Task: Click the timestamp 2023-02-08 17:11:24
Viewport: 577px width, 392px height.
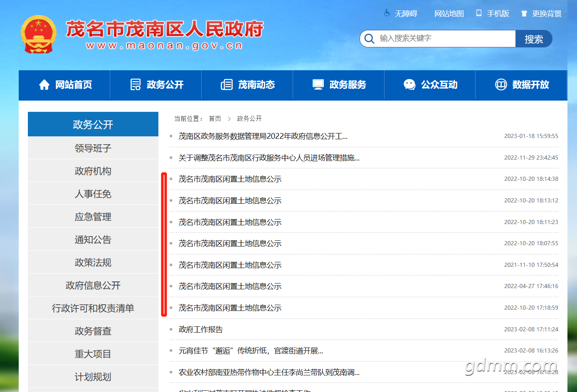Action: tap(531, 329)
